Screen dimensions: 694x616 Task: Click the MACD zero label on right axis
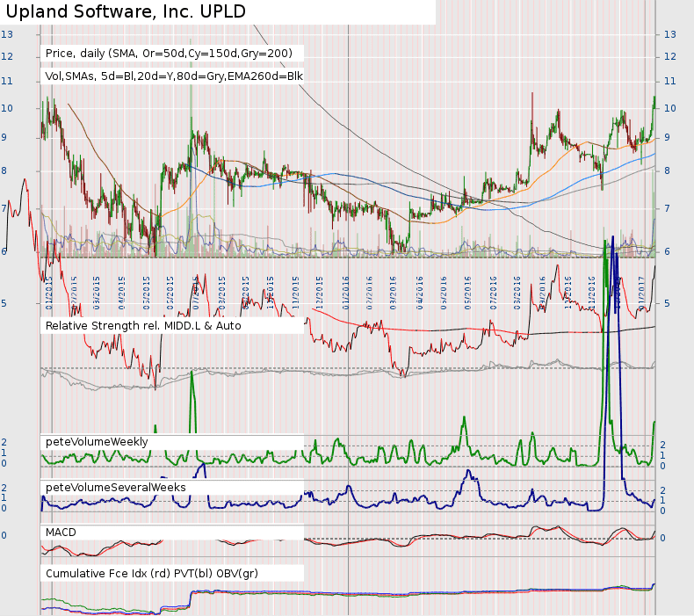pos(662,538)
